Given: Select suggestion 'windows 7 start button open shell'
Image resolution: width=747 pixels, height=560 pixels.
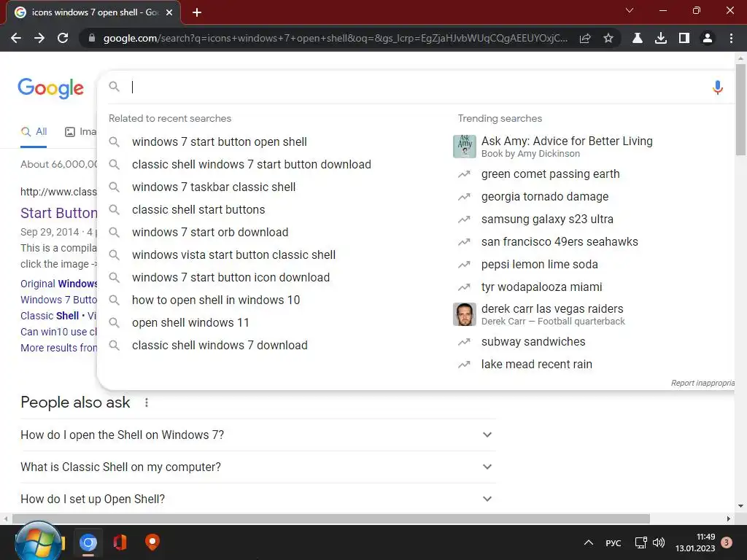Looking at the screenshot, I should 219,142.
